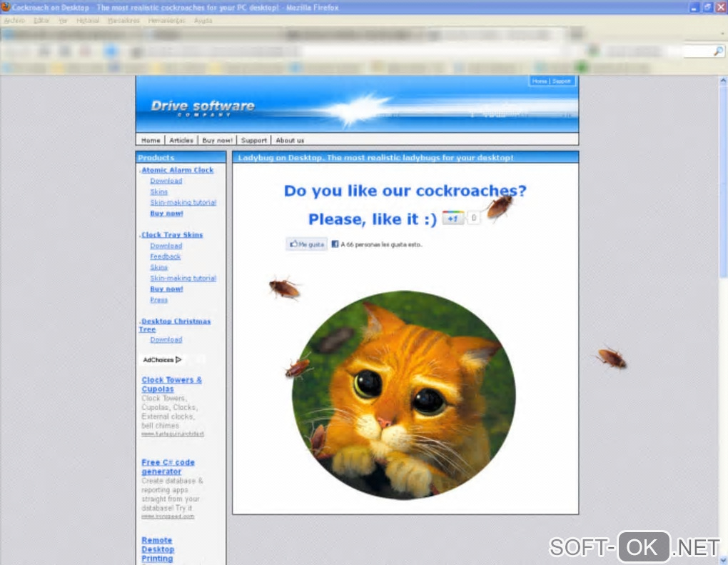Open Skin-making tutorial under Clock Tray Skins

[183, 278]
